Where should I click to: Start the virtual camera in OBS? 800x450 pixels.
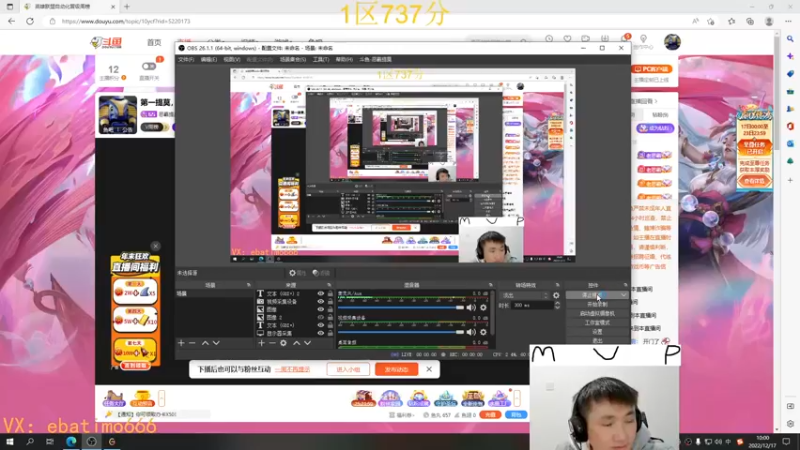pyautogui.click(x=597, y=313)
